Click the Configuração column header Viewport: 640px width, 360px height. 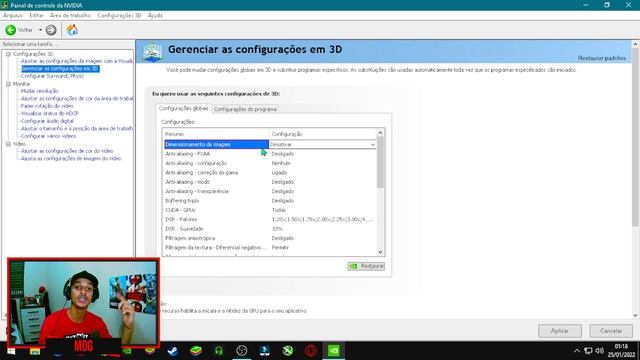[x=322, y=134]
